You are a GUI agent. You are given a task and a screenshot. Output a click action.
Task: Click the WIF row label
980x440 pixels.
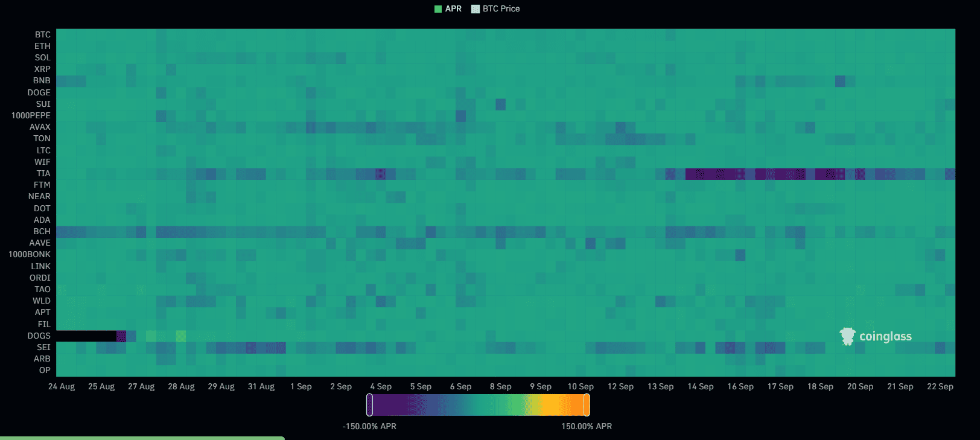coord(42,162)
